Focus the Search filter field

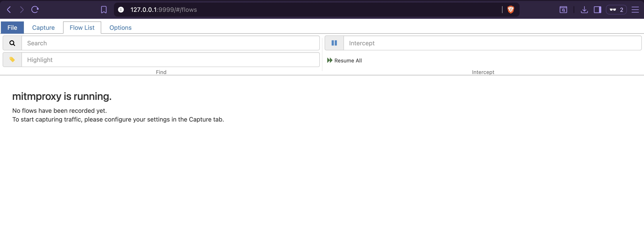tap(170, 43)
